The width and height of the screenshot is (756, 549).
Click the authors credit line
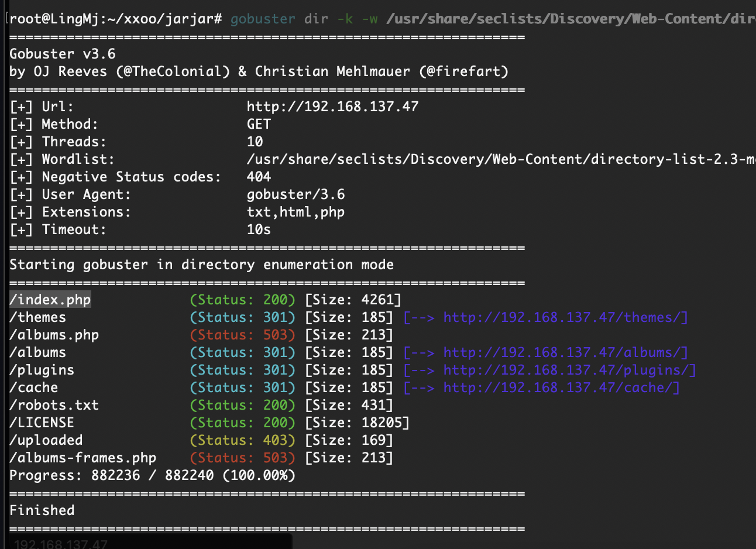[x=259, y=71]
